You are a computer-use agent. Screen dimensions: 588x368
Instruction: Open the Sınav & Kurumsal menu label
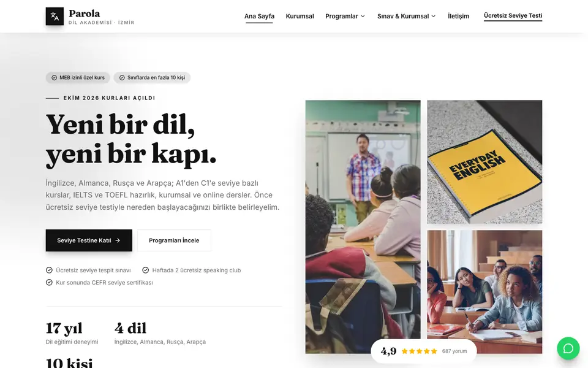[x=403, y=16]
